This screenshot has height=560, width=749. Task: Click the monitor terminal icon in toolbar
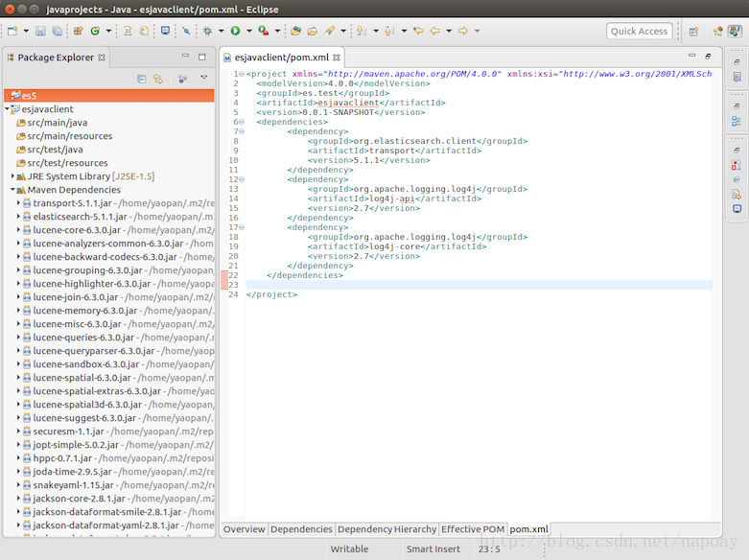click(x=165, y=31)
